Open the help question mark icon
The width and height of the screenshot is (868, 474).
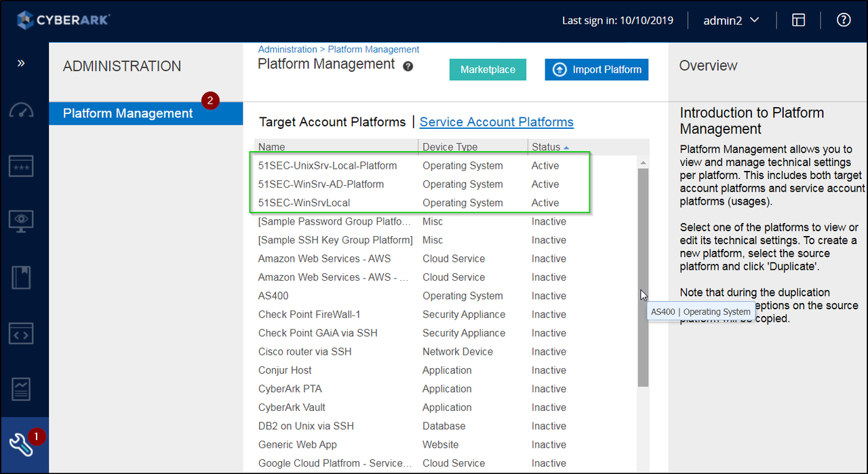coord(844,20)
